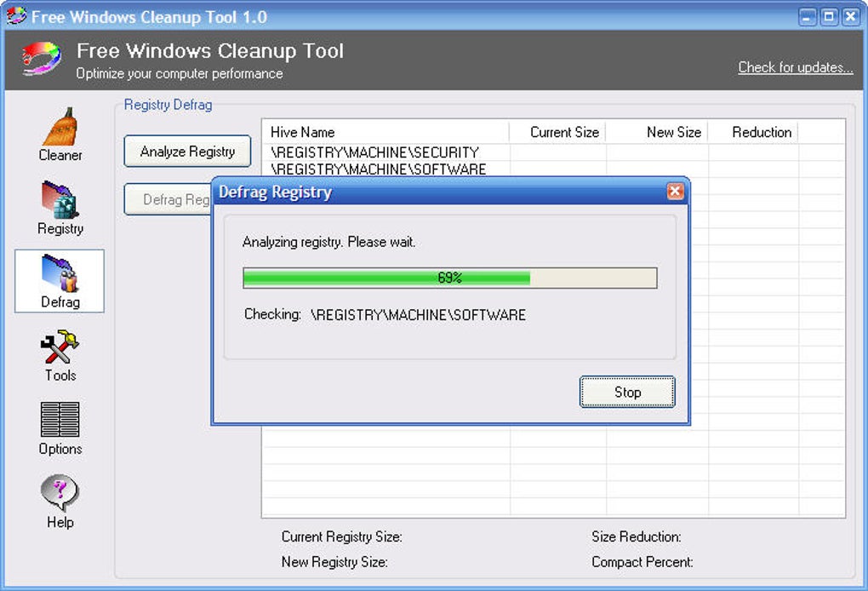Close the Defrag Registry dialog
The width and height of the screenshot is (868, 591).
(x=675, y=192)
